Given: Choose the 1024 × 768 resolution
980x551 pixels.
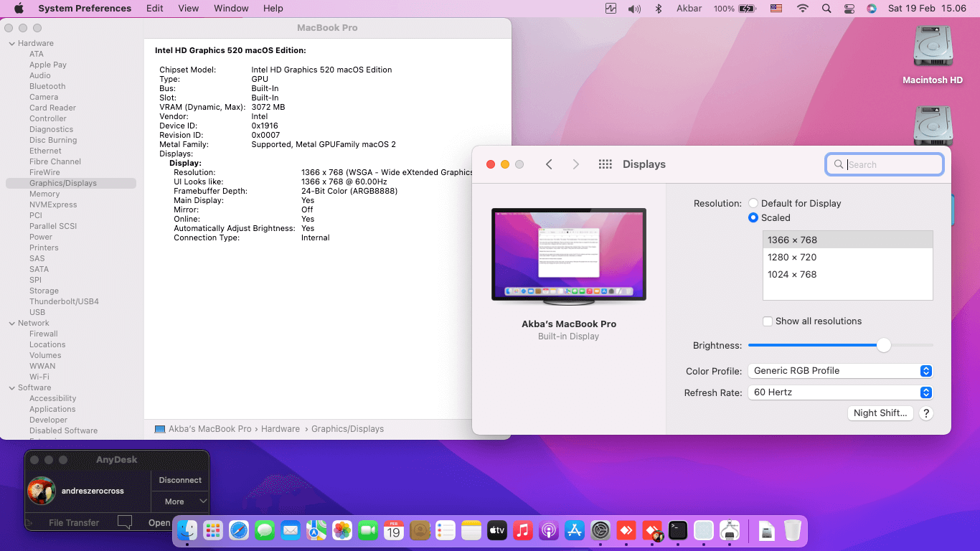Looking at the screenshot, I should coord(848,274).
